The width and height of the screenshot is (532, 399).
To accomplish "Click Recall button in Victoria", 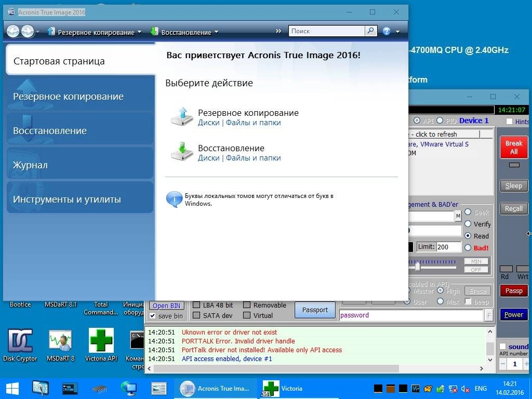I will (514, 209).
